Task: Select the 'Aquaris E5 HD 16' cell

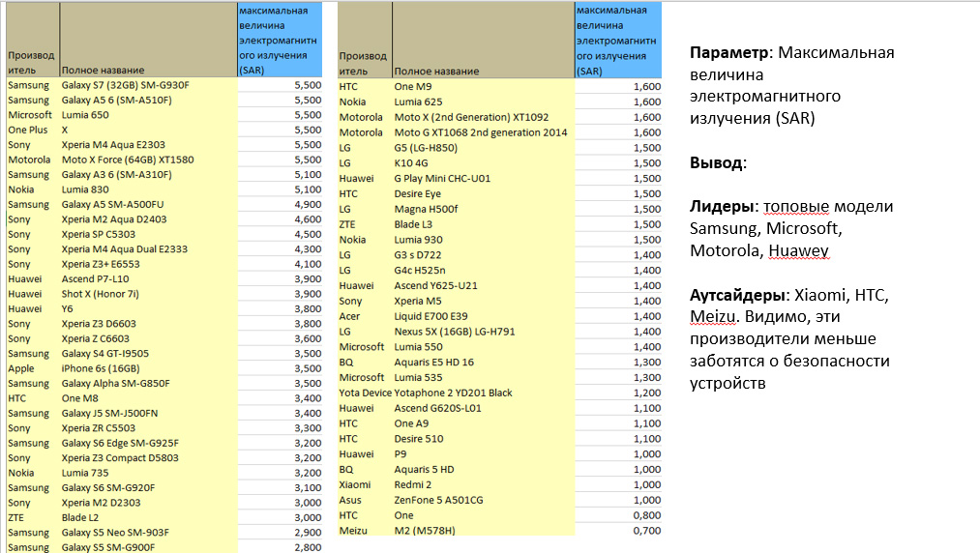Action: [484, 363]
